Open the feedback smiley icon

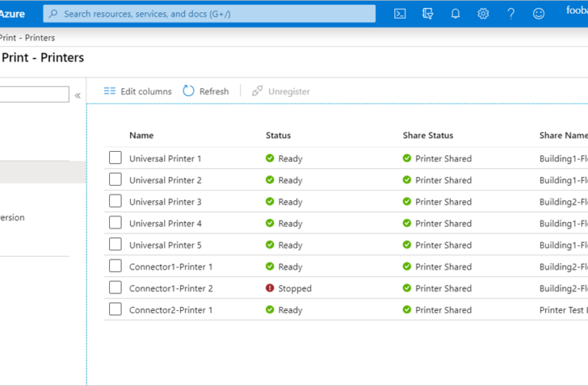tap(539, 14)
